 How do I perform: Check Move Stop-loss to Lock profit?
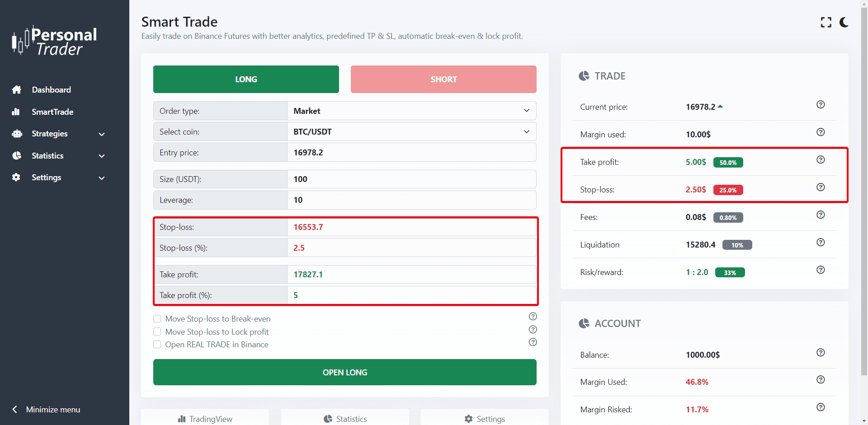click(x=157, y=332)
